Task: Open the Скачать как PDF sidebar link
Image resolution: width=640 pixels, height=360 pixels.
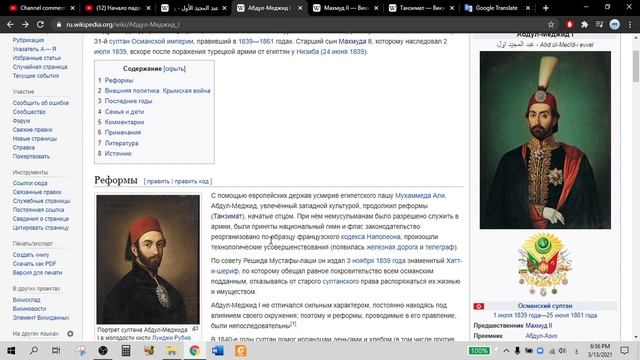Action: point(34,263)
